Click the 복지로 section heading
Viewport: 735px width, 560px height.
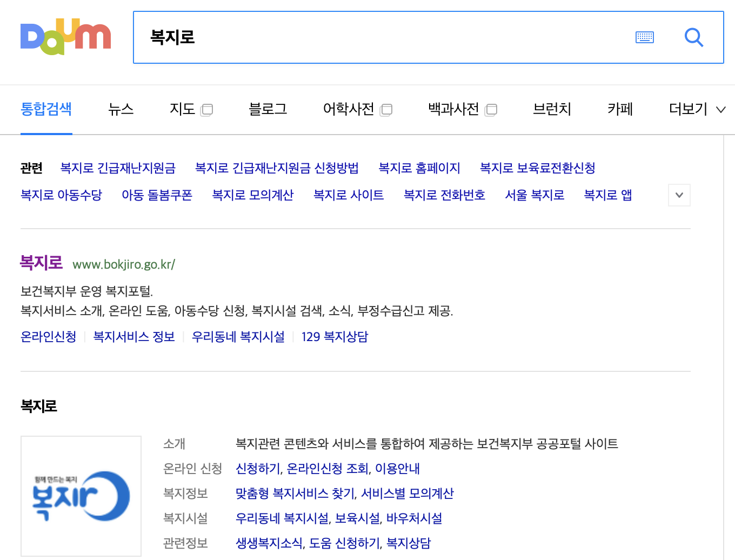coord(39,406)
